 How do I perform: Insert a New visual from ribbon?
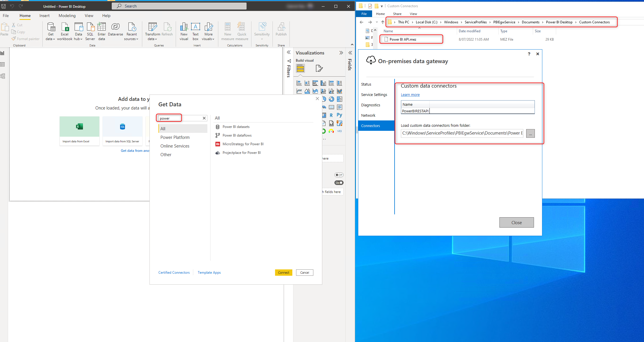pyautogui.click(x=184, y=31)
